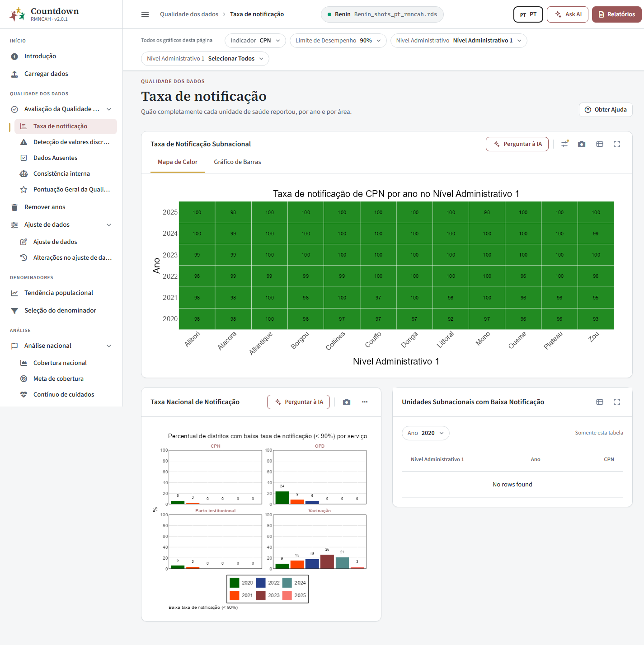Open table icon in Baixa Notificação card
Viewport: 644px width, 645px height.
pos(600,402)
